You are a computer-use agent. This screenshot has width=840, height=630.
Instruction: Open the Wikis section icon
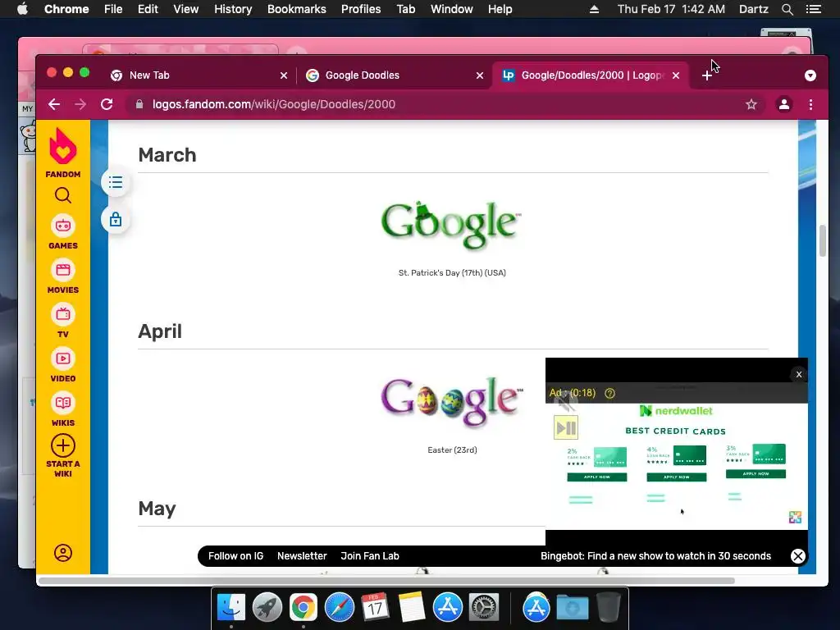click(x=62, y=403)
